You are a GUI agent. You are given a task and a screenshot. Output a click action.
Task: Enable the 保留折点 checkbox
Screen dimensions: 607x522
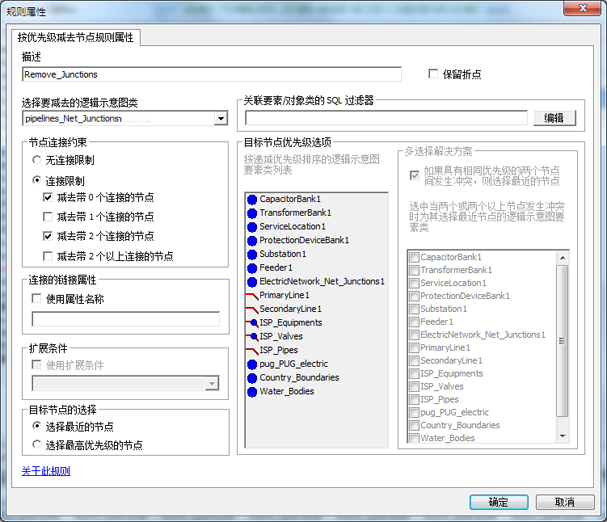pos(433,74)
